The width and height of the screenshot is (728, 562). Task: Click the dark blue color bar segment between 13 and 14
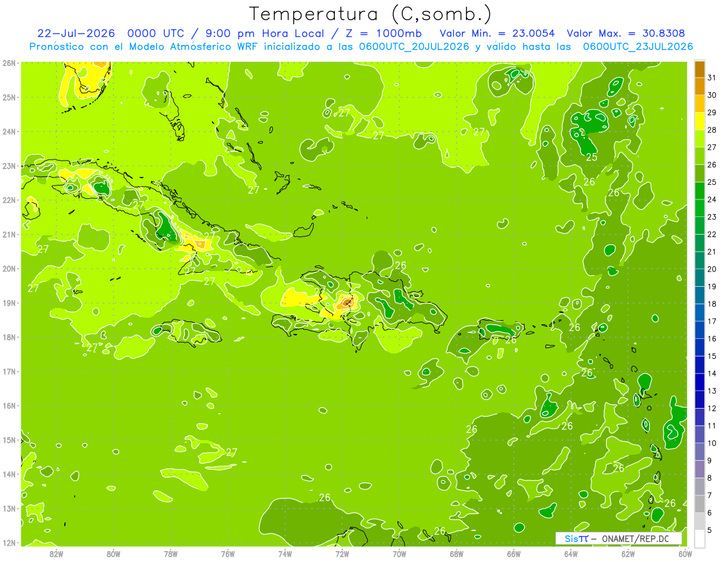(699, 382)
